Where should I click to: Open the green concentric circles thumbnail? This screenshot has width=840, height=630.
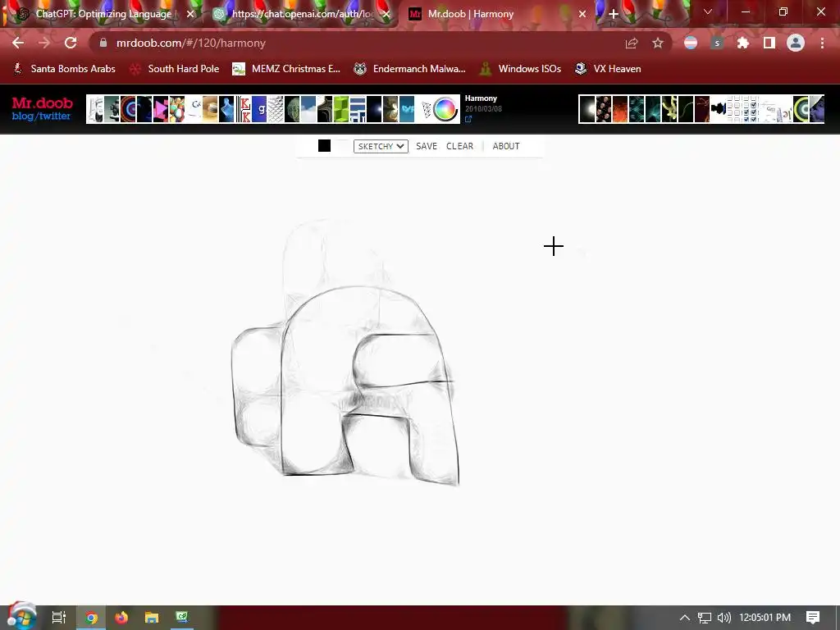[x=801, y=109]
